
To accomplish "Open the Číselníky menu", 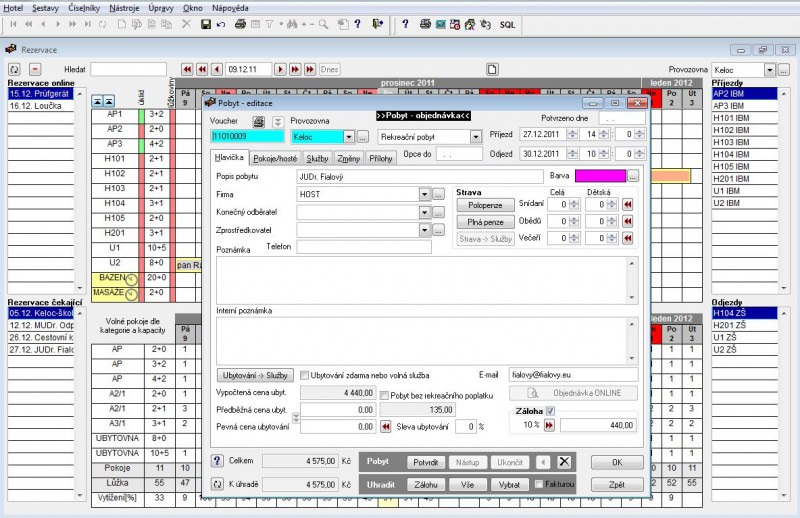I will [86, 7].
